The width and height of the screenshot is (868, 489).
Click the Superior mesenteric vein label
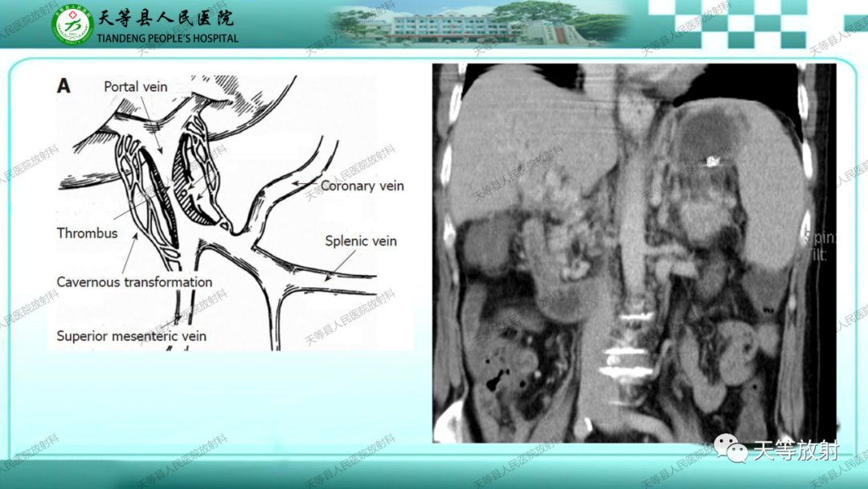coord(131,336)
